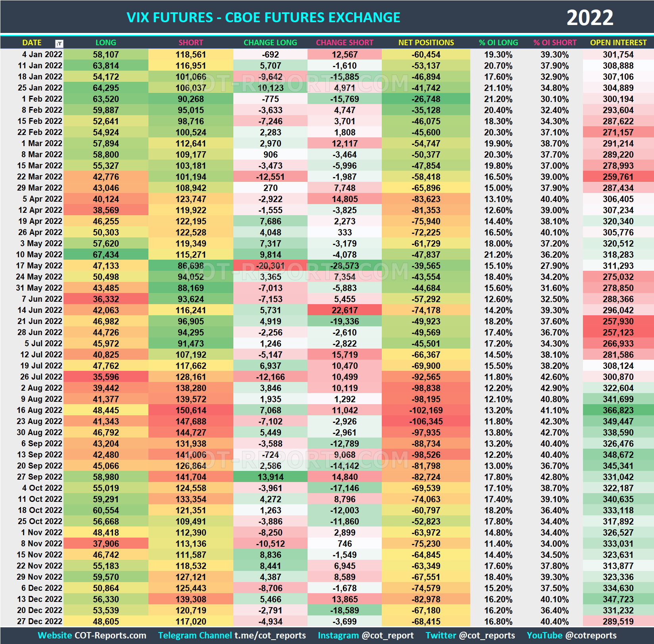654x644 pixels.
Task: Click the OPEN INTEREST column header
Action: [618, 43]
